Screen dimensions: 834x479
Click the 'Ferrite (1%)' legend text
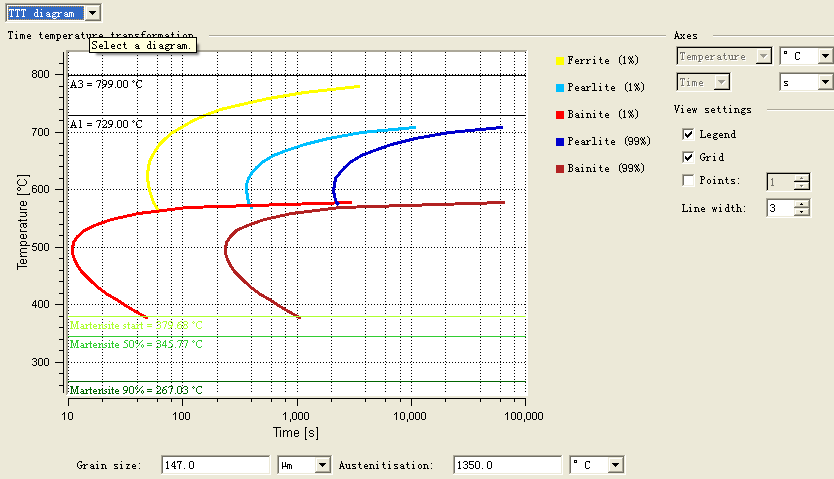tap(603, 61)
